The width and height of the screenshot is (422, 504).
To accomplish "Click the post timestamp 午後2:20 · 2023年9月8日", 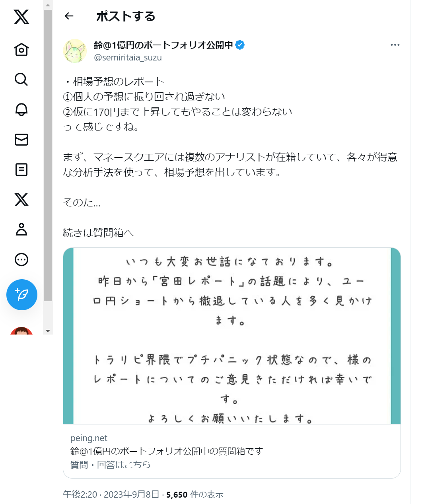I will coord(111,494).
